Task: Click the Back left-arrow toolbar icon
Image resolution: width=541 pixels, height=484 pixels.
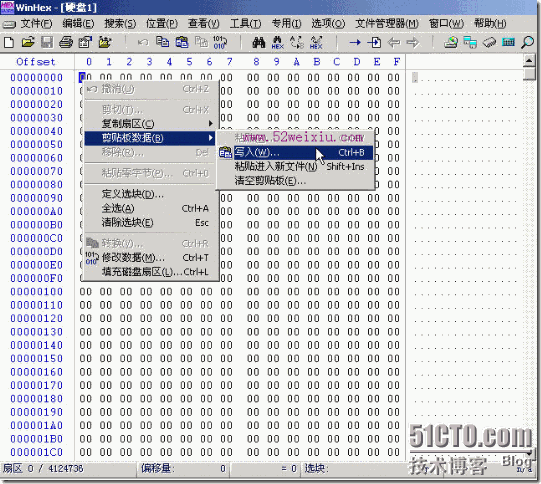Action: pyautogui.click(x=394, y=42)
